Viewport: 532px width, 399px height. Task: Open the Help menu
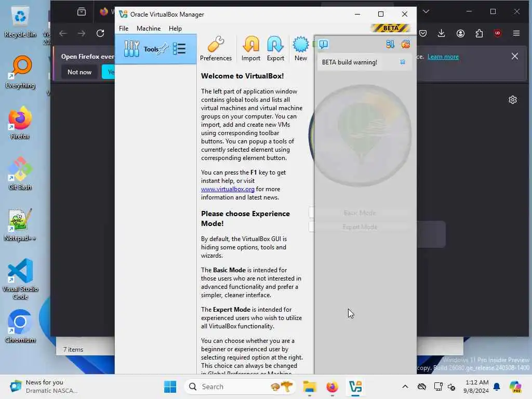pos(175,29)
